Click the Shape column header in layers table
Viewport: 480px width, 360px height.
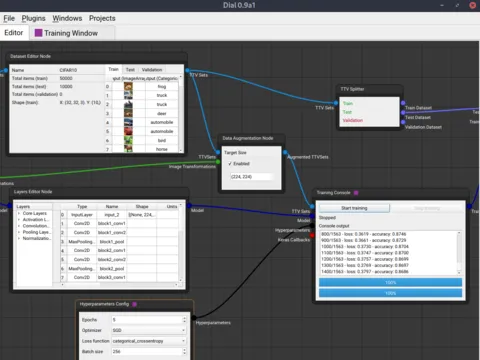142,207
